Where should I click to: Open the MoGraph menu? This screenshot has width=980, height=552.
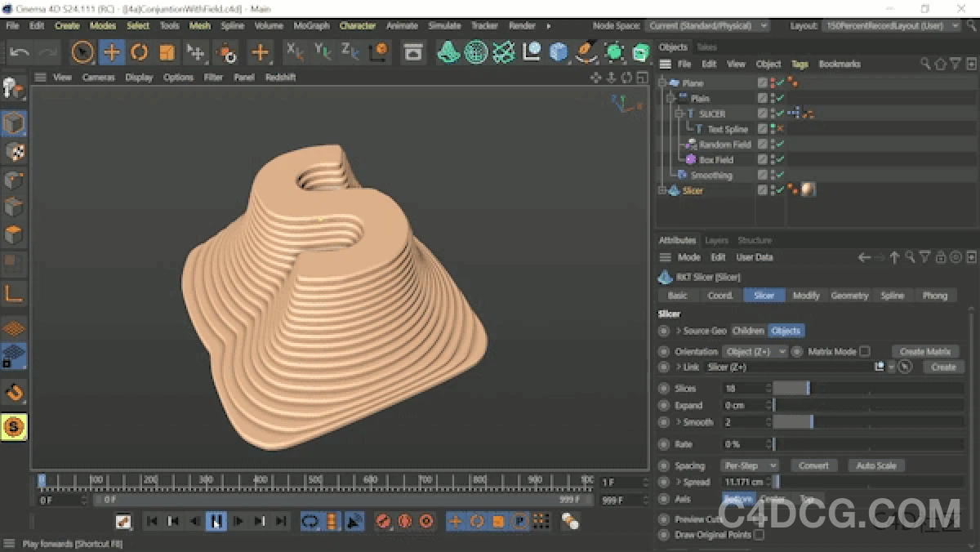pyautogui.click(x=311, y=25)
